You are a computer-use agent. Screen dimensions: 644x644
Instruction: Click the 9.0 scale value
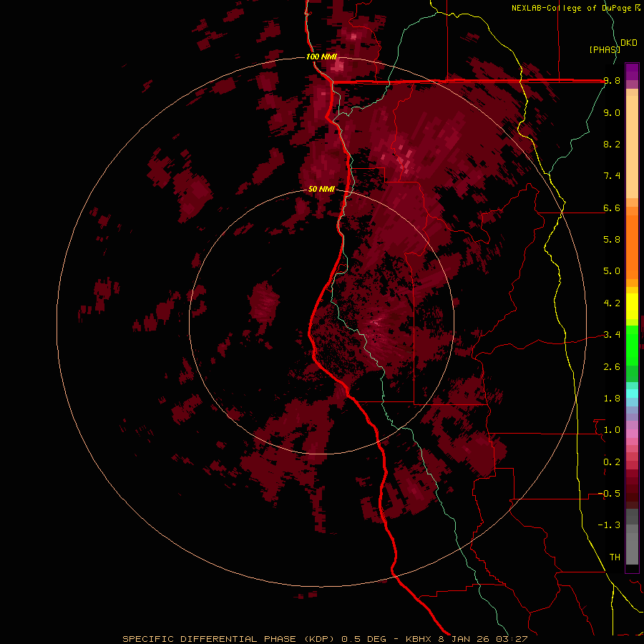point(612,112)
